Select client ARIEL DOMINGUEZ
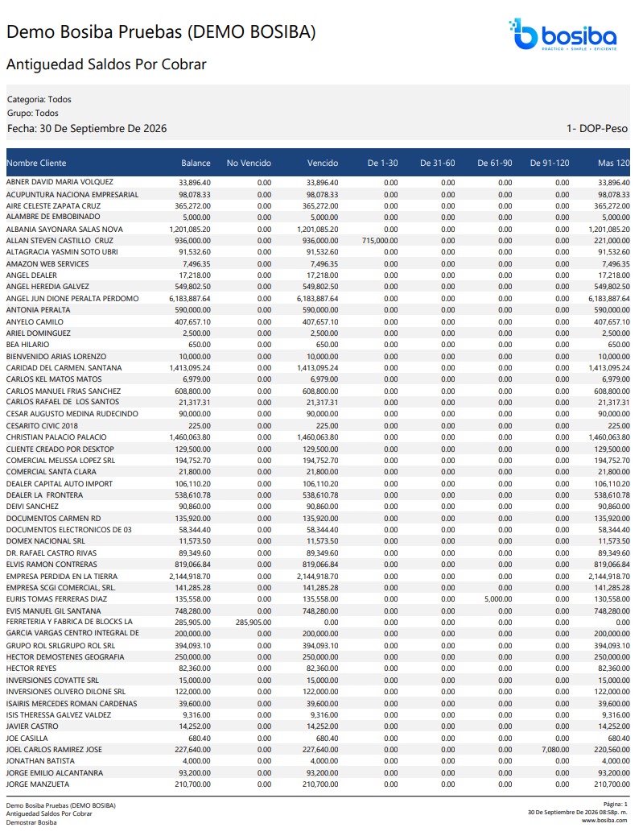 [x=39, y=333]
